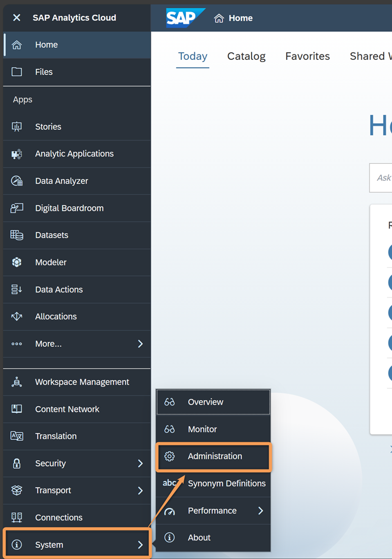Click the More three-dots icon

pos(16,344)
